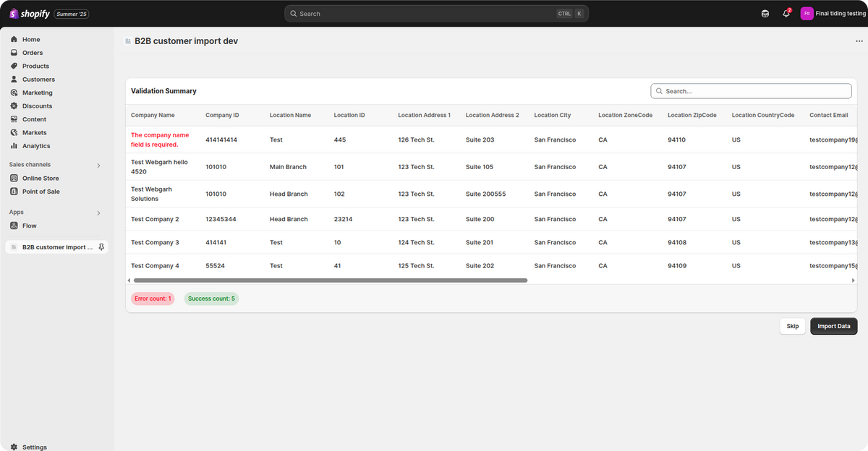Click the Customers person icon
868x451 pixels.
click(x=14, y=80)
